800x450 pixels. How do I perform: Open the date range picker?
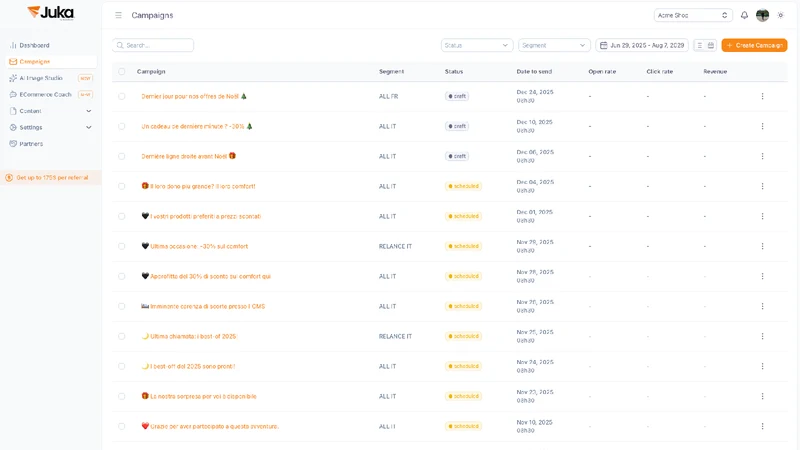tap(642, 45)
